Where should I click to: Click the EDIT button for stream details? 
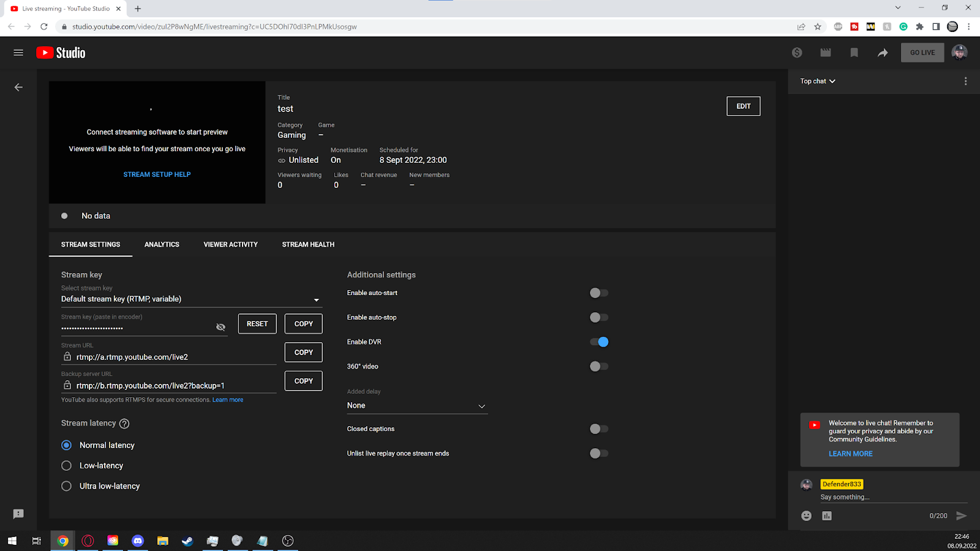pos(744,106)
